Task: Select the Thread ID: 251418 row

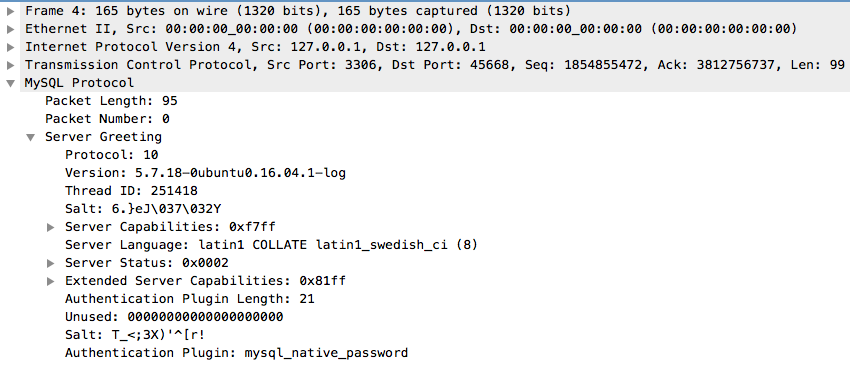Action: 131,191
